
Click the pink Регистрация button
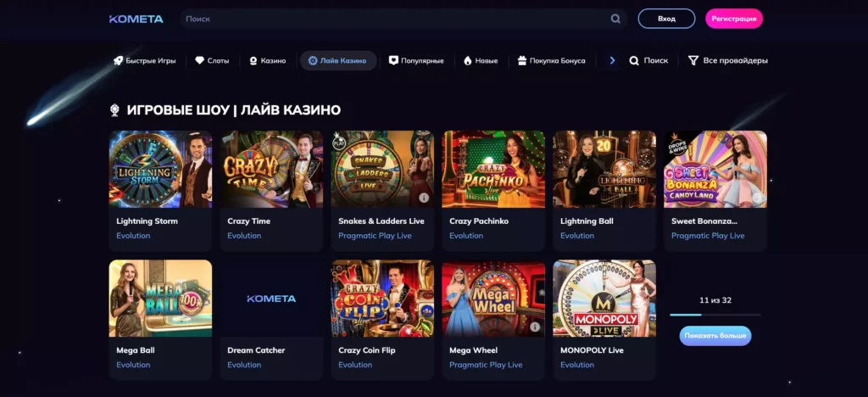(x=734, y=19)
